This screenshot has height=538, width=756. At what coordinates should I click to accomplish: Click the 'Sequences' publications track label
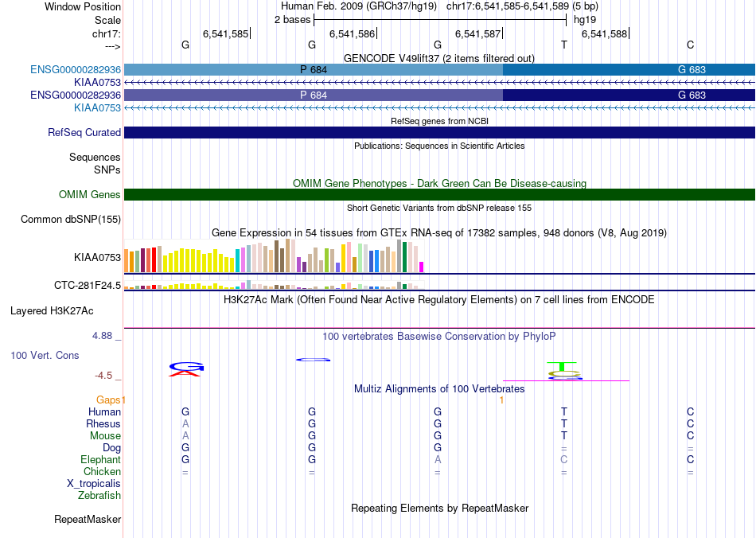[x=95, y=157]
